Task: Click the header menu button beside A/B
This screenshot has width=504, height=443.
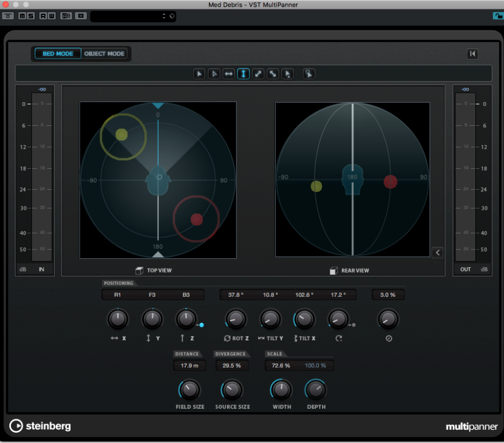Action: (81, 16)
